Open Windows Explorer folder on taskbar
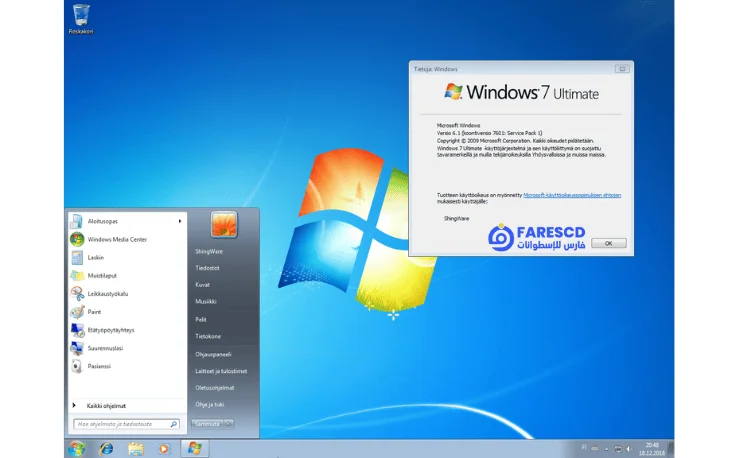Screen dimensions: 738x458 click(136, 449)
